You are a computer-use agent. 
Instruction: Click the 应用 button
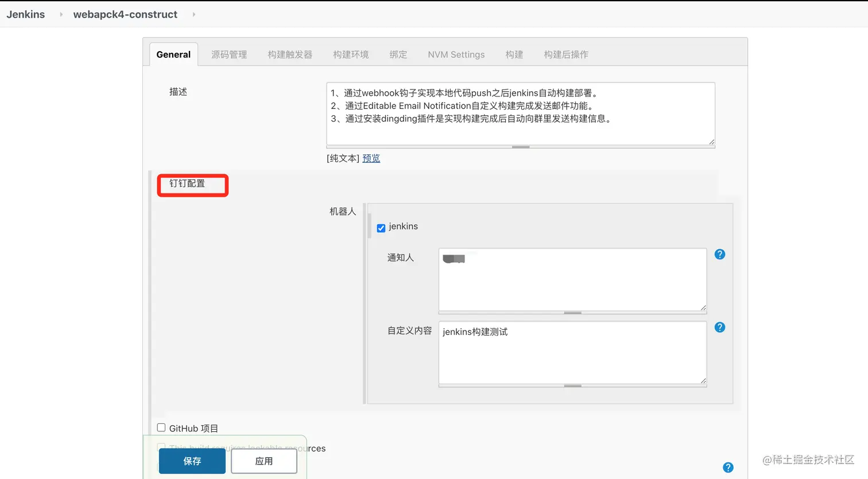pyautogui.click(x=264, y=461)
